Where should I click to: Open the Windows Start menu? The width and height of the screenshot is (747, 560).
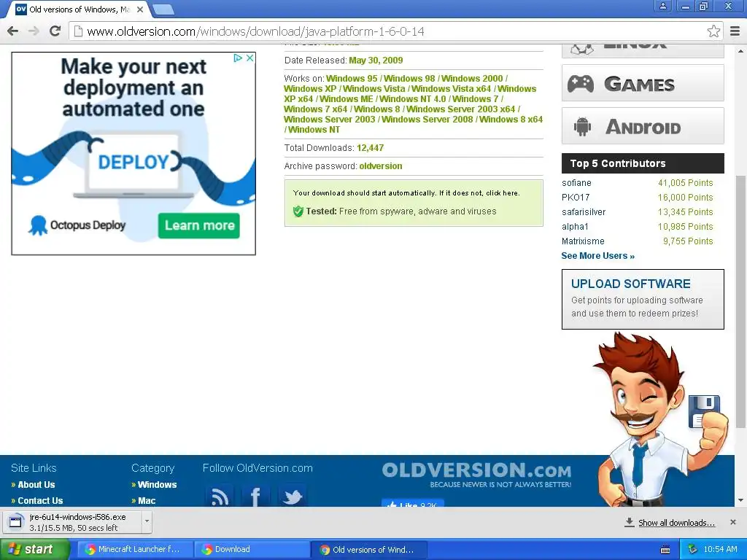[x=35, y=549]
